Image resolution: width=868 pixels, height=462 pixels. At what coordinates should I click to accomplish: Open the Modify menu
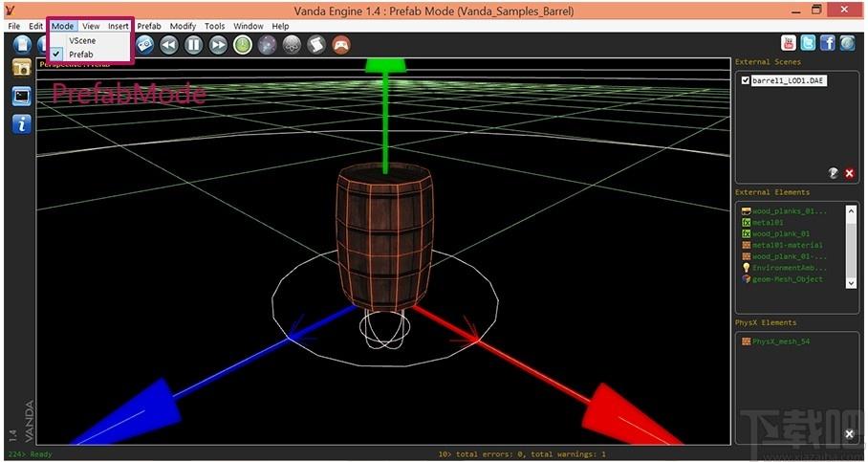183,26
